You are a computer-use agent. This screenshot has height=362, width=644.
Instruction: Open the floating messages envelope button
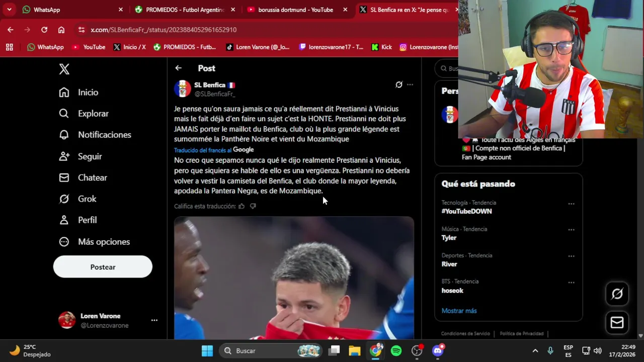pos(617,322)
